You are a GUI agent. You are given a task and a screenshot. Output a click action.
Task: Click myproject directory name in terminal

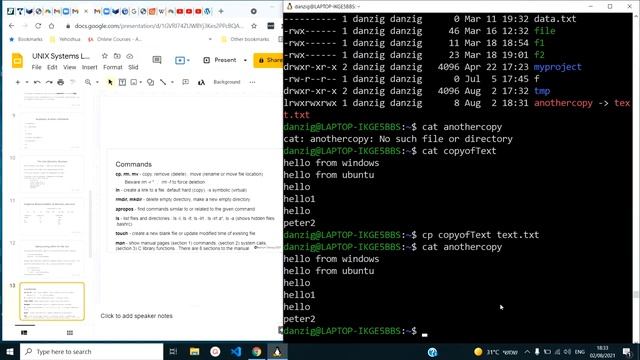coord(558,67)
